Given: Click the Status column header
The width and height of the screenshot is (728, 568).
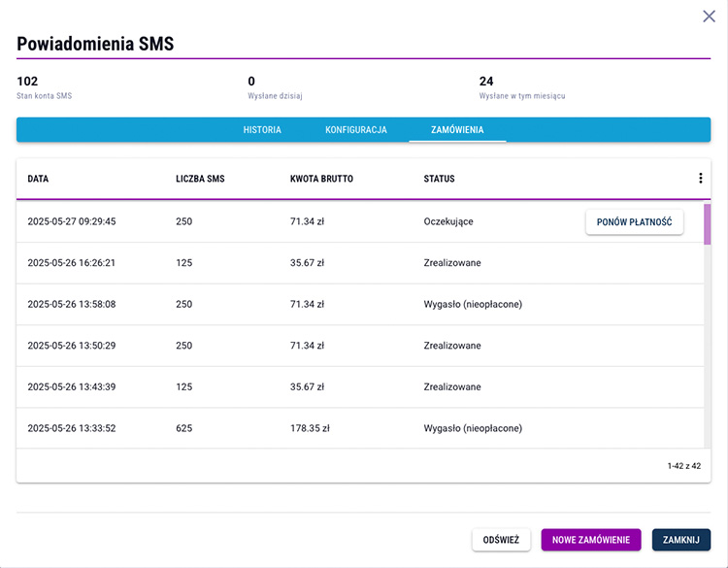Looking at the screenshot, I should coord(439,179).
